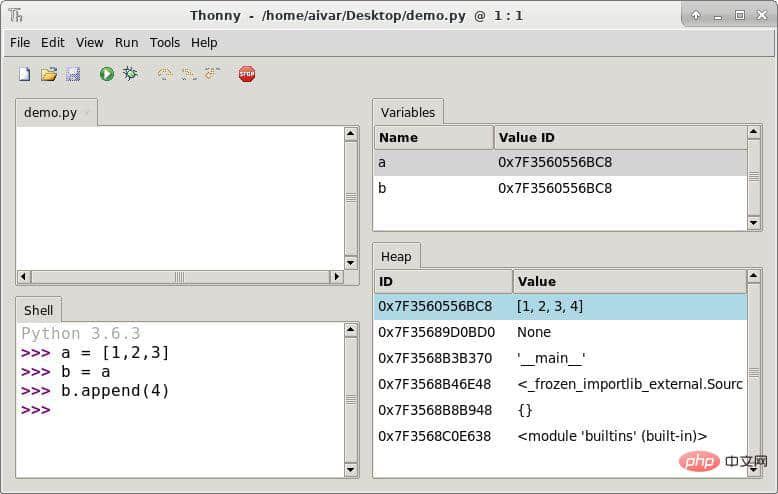This screenshot has height=494, width=778.
Task: Select heap row with value [1, 2, 3, 4]
Action: pos(560,306)
